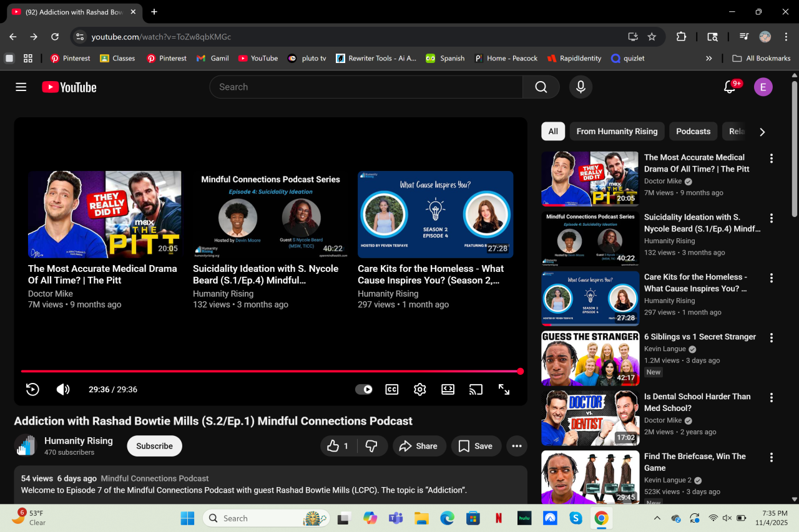Show more filter chips with right arrow

762,132
